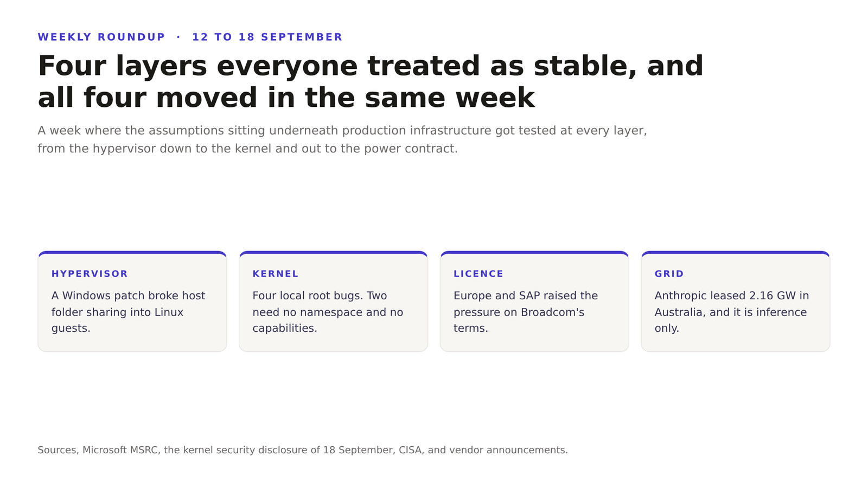The width and height of the screenshot is (868, 488).
Task: Select the Four local root bugs text
Action: click(328, 312)
